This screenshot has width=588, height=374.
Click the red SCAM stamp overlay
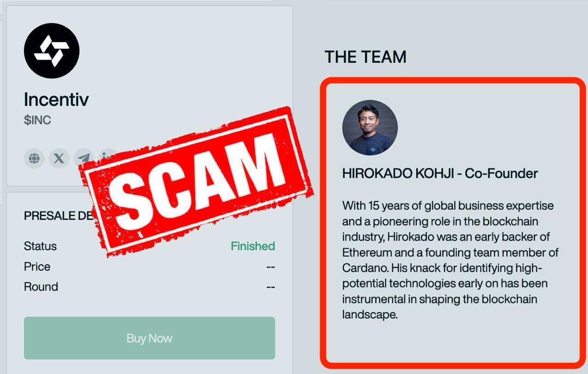[196, 182]
